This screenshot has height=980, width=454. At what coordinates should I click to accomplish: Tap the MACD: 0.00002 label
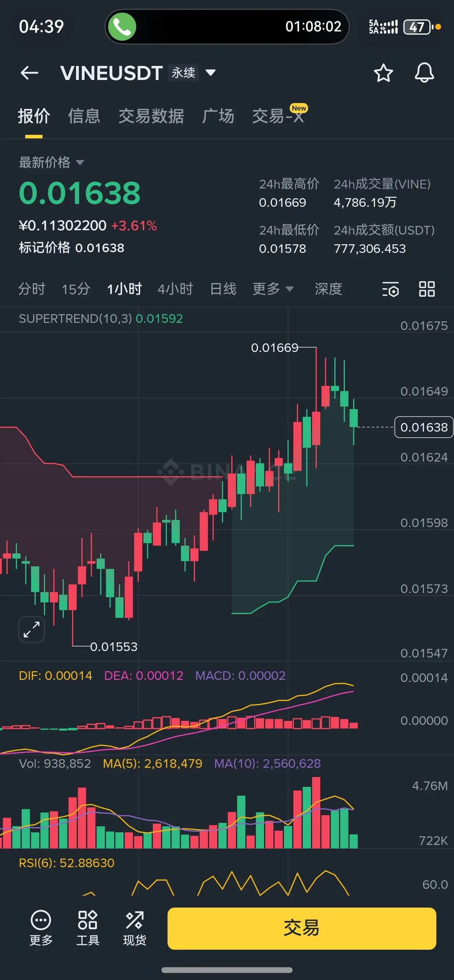click(x=240, y=675)
